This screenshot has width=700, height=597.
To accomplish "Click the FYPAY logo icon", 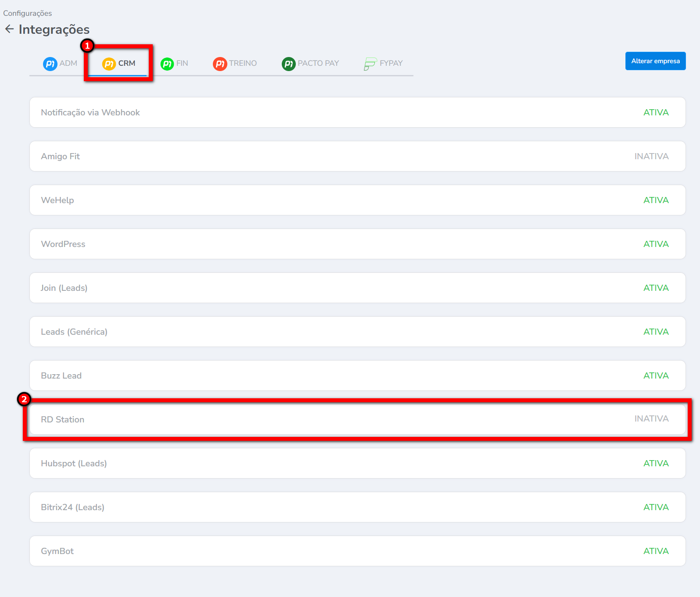I will 370,64.
